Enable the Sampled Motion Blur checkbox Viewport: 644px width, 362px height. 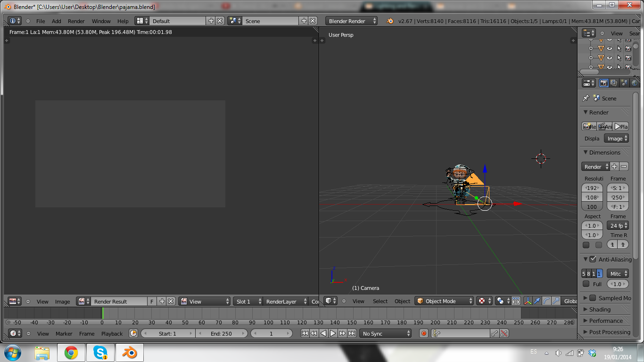coord(593,298)
